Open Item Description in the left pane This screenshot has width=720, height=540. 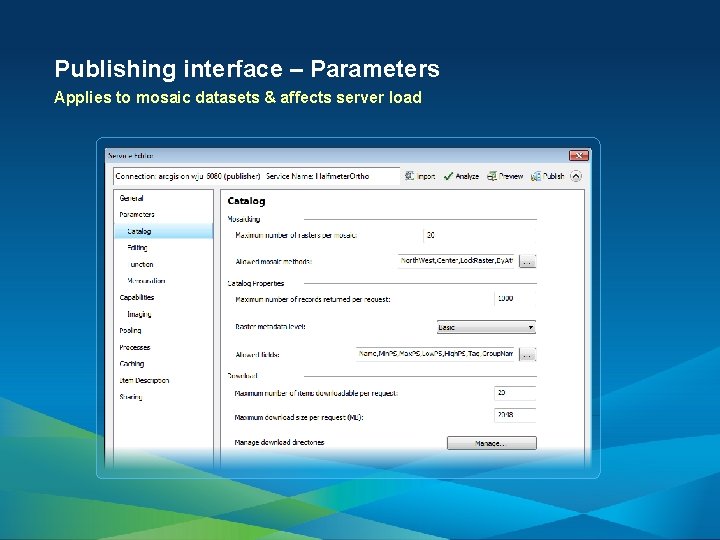(144, 380)
